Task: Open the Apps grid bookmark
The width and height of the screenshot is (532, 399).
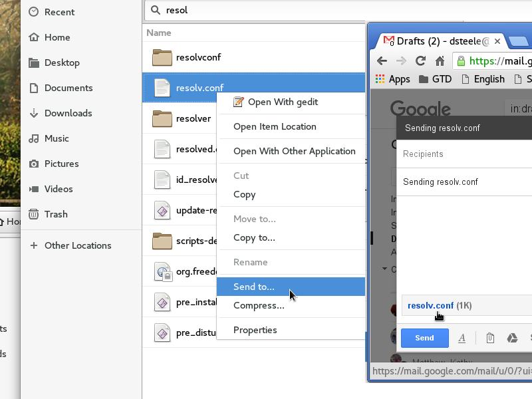Action: (392, 79)
